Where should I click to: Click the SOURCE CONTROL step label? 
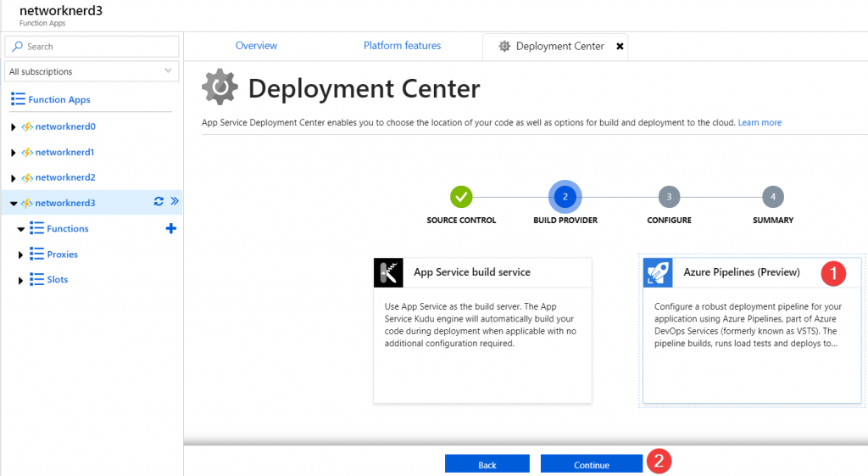461,220
